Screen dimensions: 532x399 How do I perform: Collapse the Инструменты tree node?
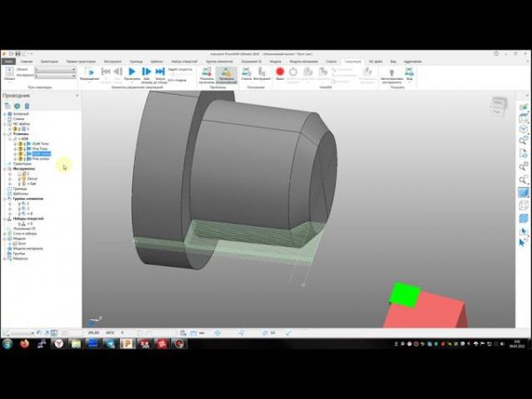[x=4, y=168]
